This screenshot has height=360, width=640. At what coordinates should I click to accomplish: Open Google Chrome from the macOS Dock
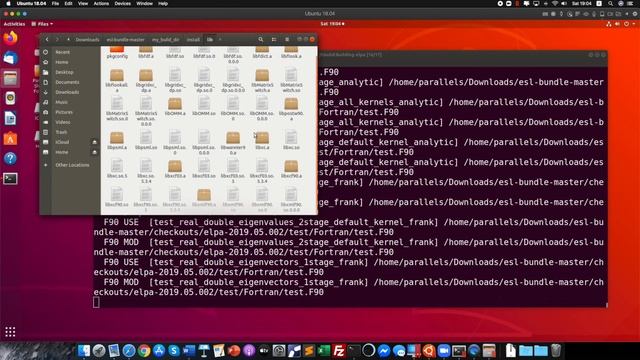[x=144, y=351]
